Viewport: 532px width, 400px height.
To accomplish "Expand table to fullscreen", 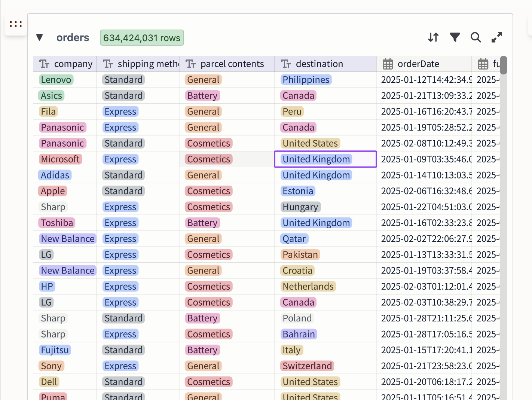I will (x=497, y=37).
